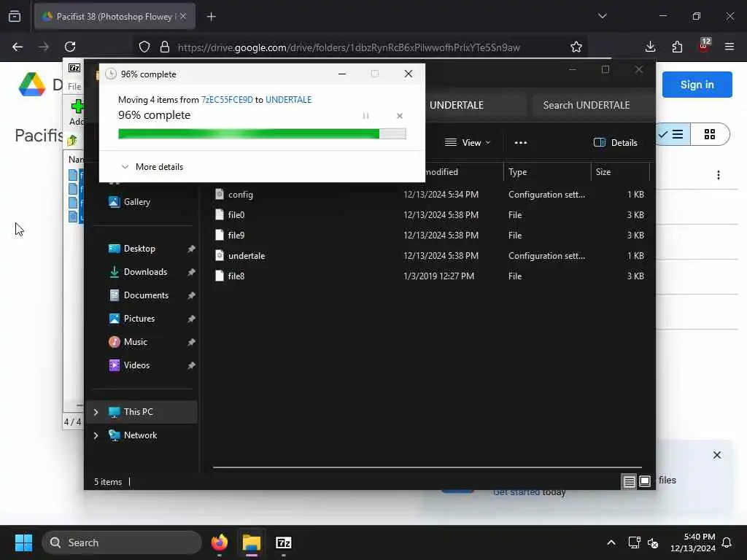Viewport: 747px width, 560px height.
Task: Open the Firefox hamburger application menu
Action: point(729,47)
